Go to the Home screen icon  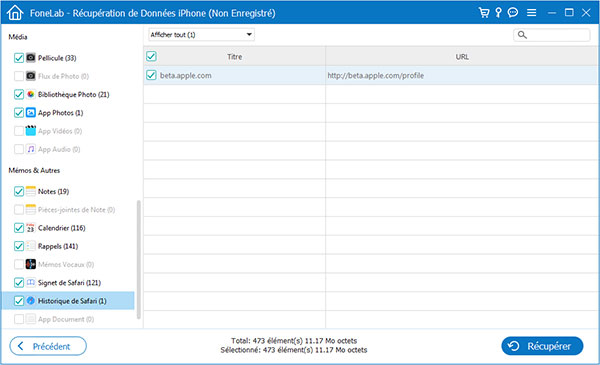(15, 13)
